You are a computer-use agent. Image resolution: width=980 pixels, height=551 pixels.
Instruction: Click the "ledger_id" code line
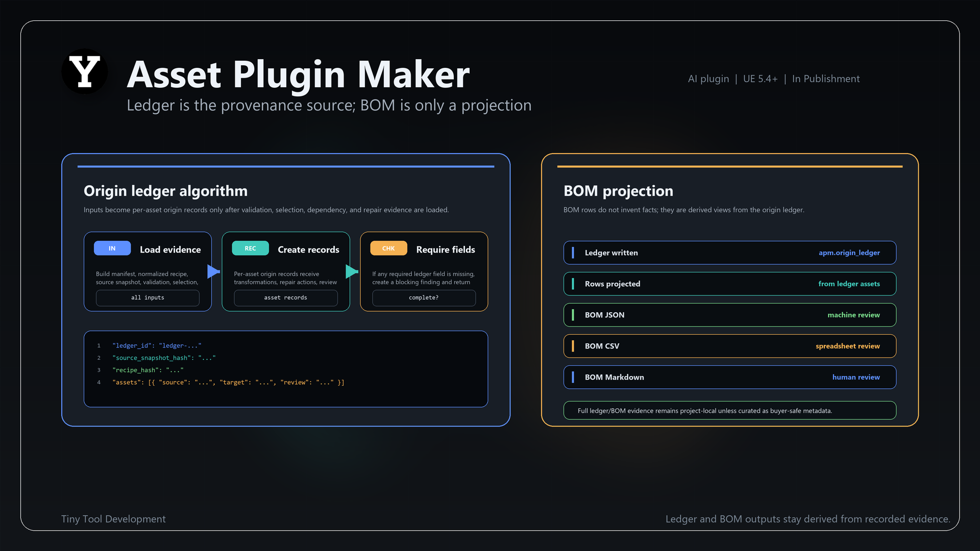tap(157, 345)
